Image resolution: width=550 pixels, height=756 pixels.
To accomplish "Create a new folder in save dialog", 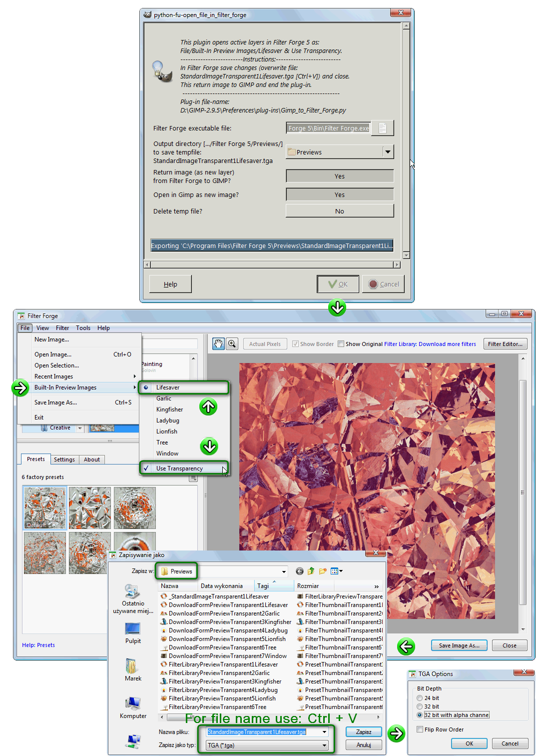I will point(323,571).
